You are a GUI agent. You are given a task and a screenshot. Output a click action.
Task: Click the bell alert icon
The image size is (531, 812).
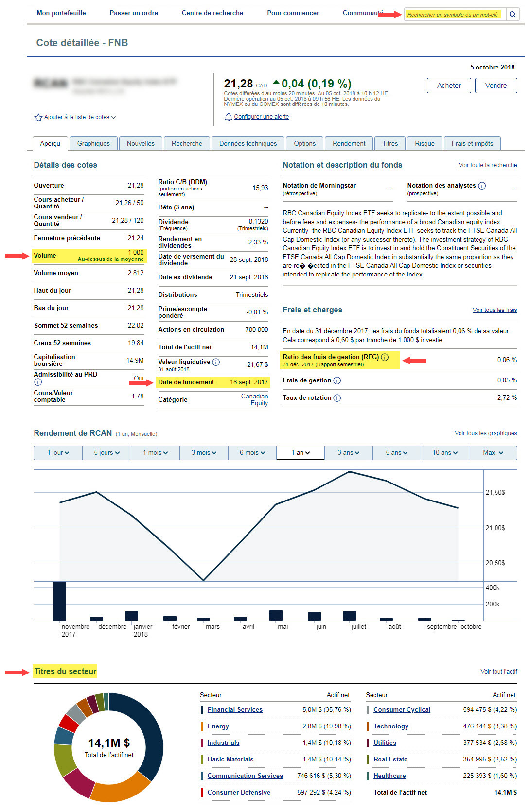228,117
